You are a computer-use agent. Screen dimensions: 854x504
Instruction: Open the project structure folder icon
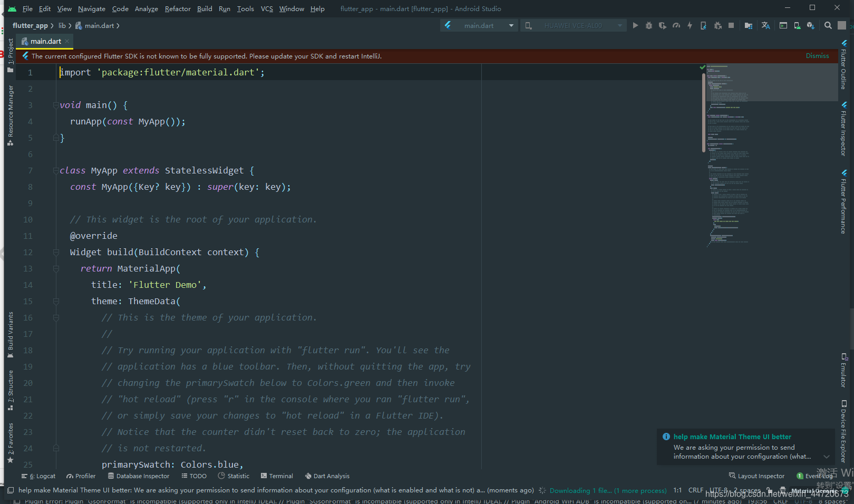point(748,25)
